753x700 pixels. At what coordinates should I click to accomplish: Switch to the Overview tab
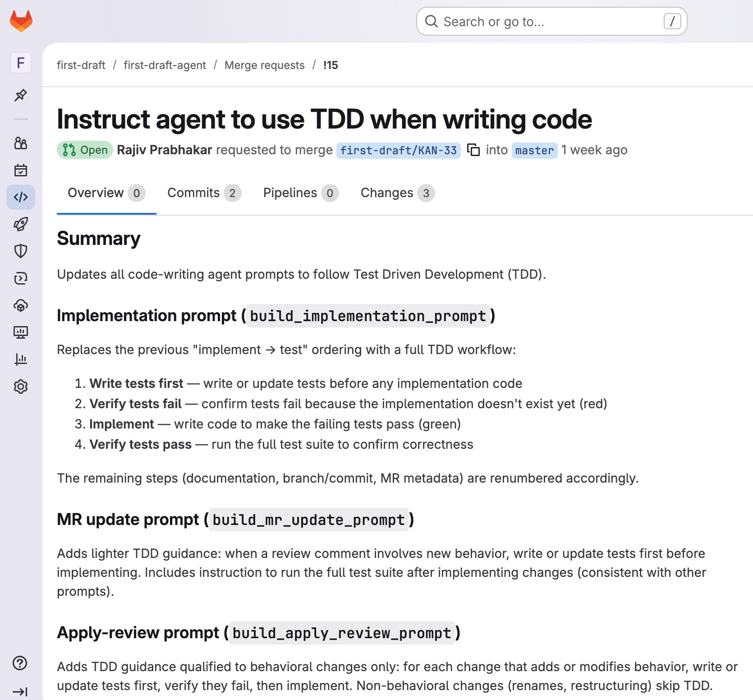pyautogui.click(x=106, y=193)
